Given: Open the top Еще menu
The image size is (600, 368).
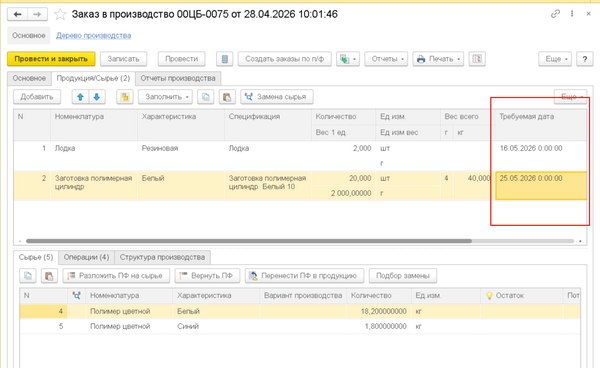Looking at the screenshot, I should coord(555,59).
